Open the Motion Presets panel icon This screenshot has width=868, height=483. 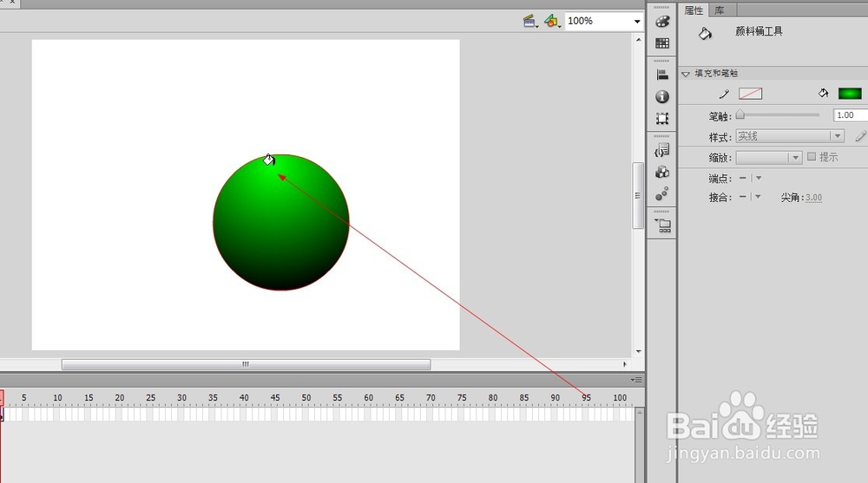point(662,193)
